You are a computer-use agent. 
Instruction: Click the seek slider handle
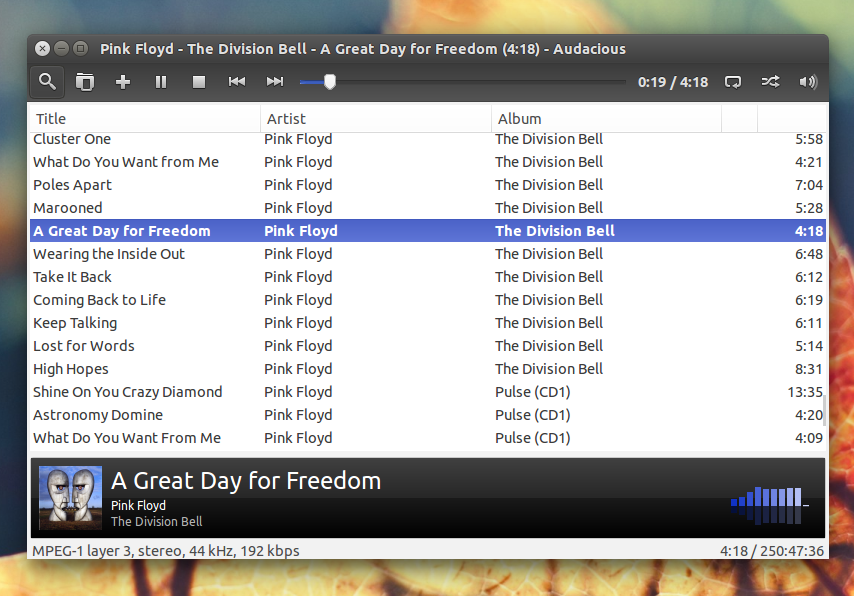pos(330,82)
